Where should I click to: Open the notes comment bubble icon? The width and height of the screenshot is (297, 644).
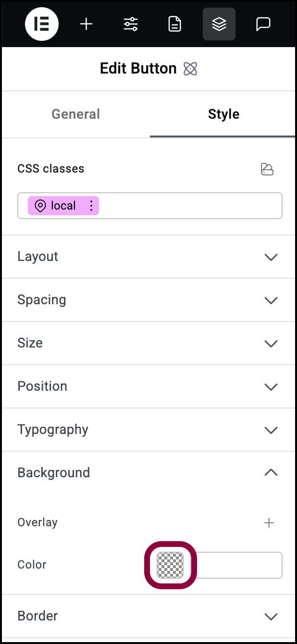click(263, 24)
